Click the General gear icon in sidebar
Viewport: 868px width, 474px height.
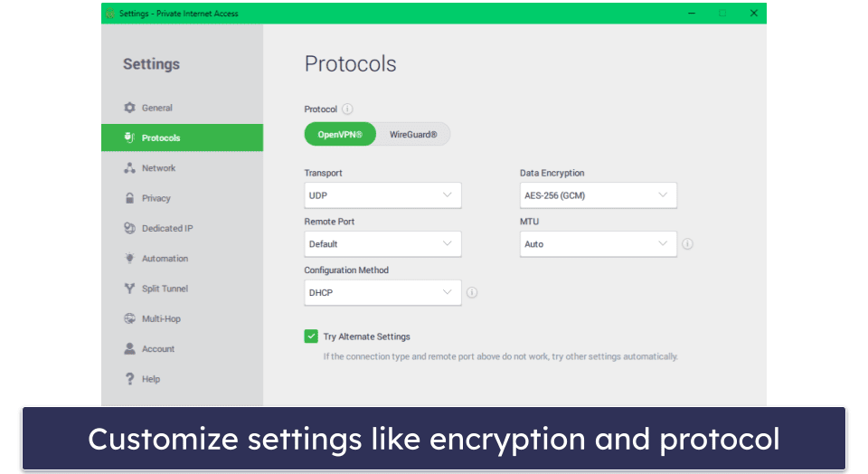click(129, 108)
